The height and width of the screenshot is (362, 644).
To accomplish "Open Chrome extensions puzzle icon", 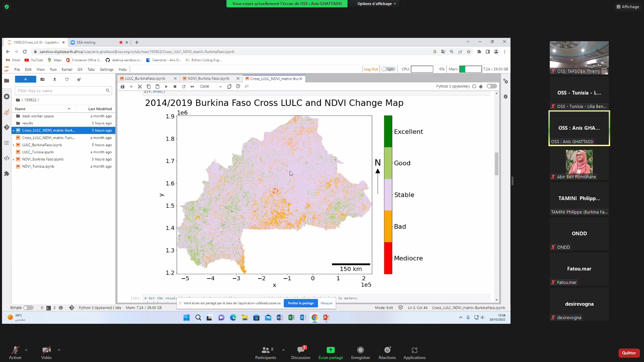I will [479, 52].
